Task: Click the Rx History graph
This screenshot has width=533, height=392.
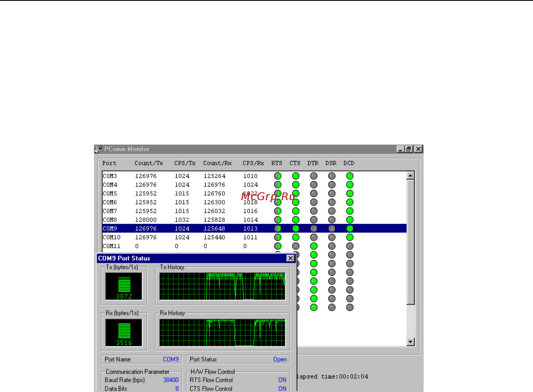Action: [223, 333]
